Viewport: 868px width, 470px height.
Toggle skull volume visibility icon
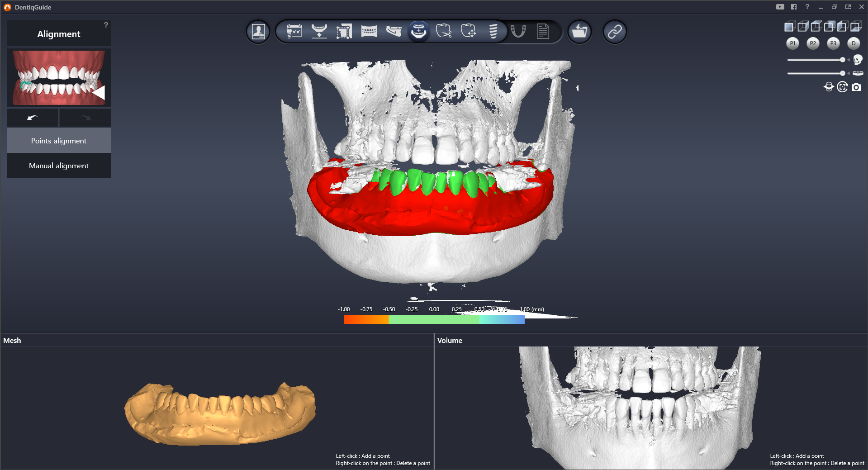[x=858, y=60]
